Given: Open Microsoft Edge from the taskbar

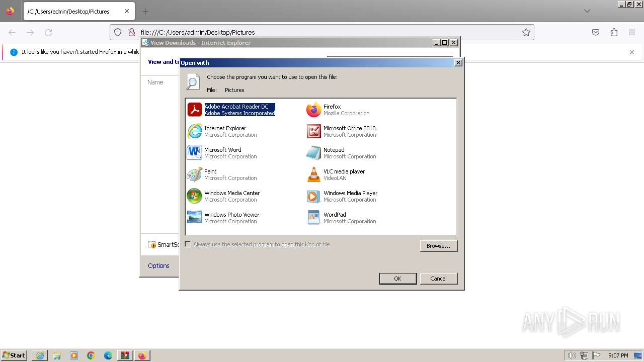Looking at the screenshot, I should [108, 355].
